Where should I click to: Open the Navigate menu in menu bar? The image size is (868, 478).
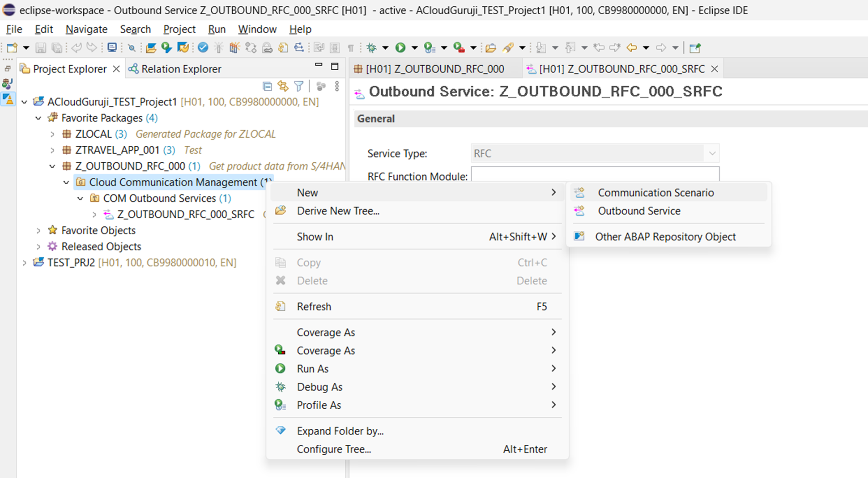(86, 29)
